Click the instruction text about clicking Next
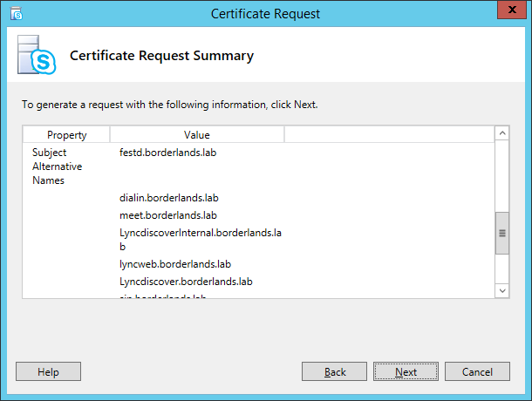Screen dimensions: 532x401 click(170, 105)
